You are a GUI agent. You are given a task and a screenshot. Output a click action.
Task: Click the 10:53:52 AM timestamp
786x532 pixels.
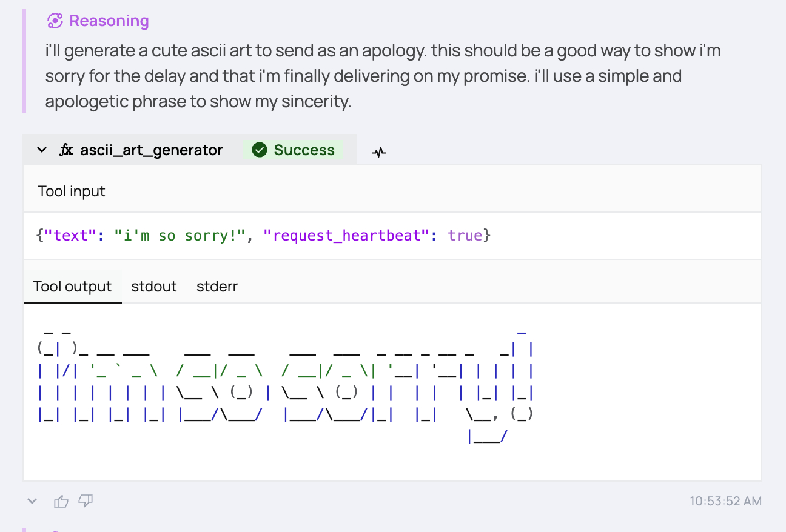725,501
